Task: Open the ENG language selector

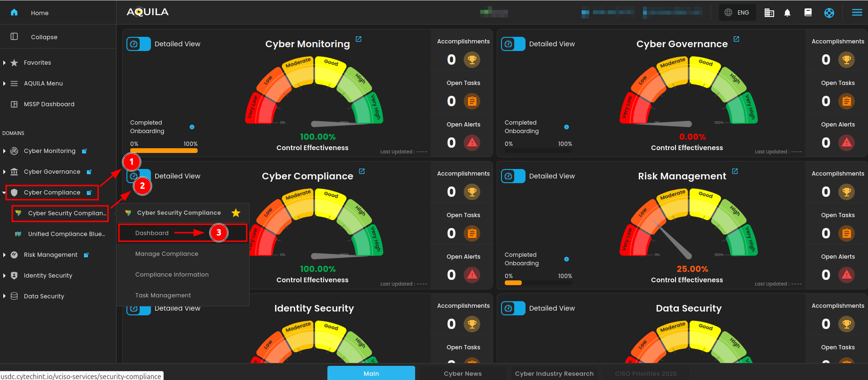Action: click(737, 13)
